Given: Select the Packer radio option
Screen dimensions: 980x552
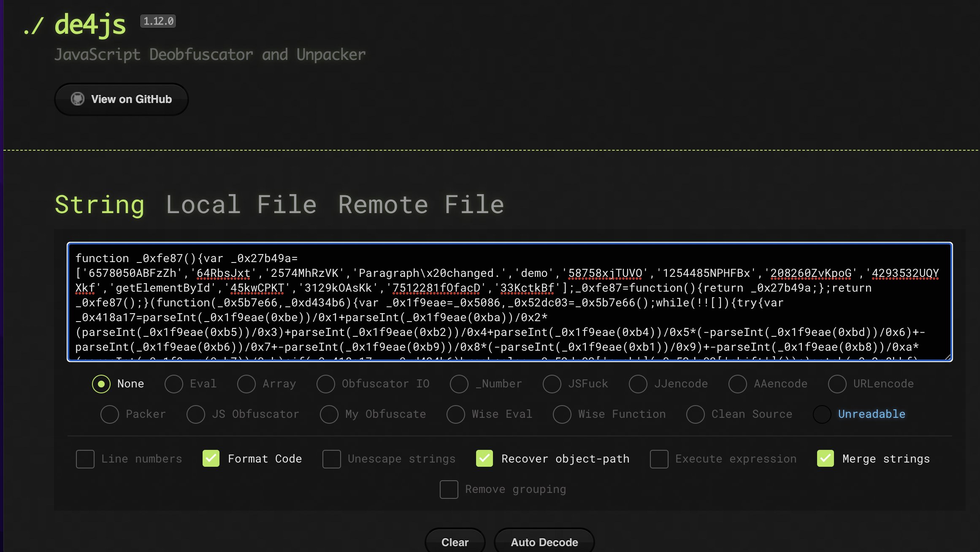Looking at the screenshot, I should point(110,414).
